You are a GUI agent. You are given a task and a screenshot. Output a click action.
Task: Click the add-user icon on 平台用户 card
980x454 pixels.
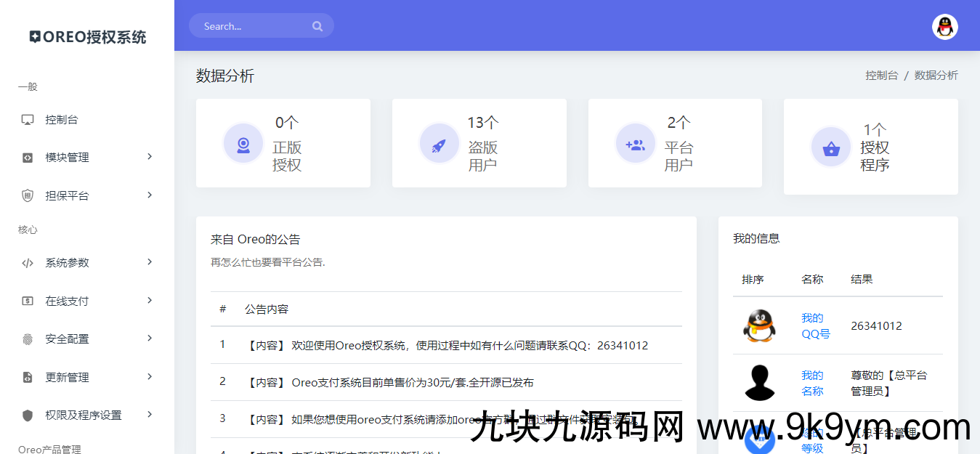click(x=635, y=143)
